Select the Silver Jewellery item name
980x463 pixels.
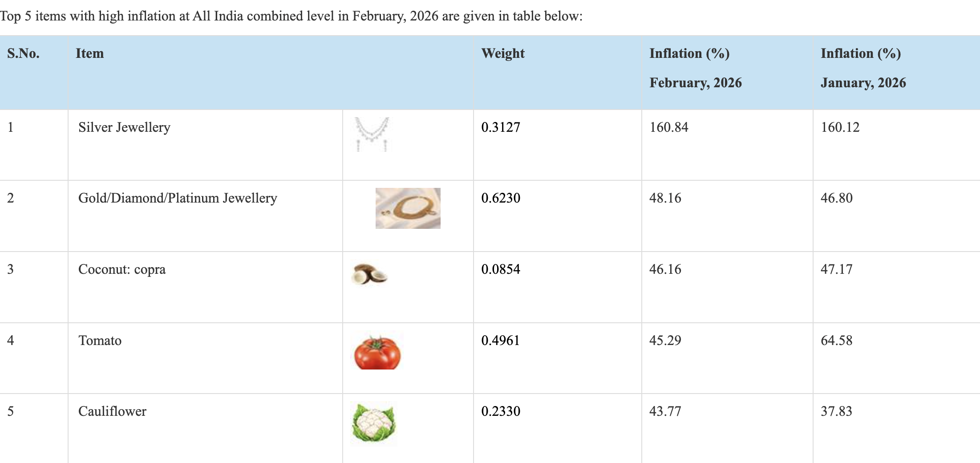tap(124, 127)
